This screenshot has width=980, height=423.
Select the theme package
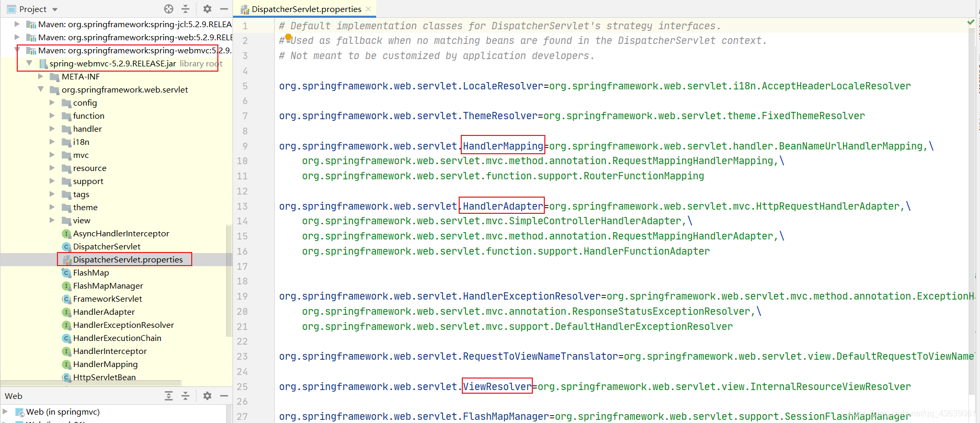(x=85, y=207)
